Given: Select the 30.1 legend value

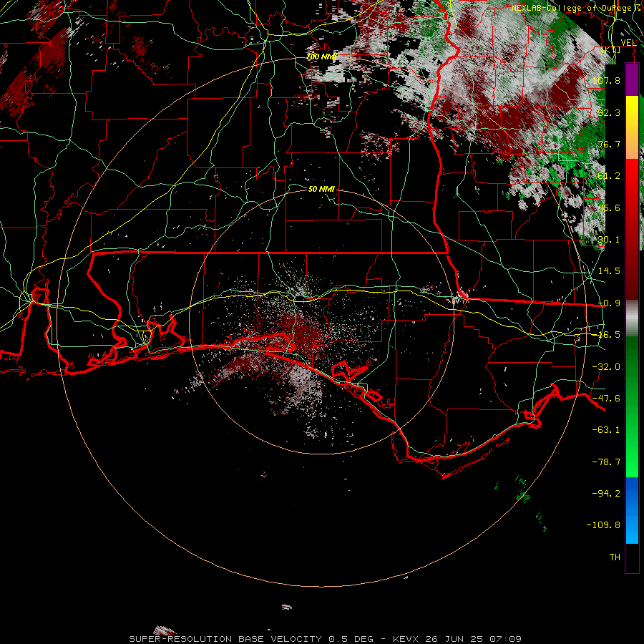Looking at the screenshot, I should [609, 240].
